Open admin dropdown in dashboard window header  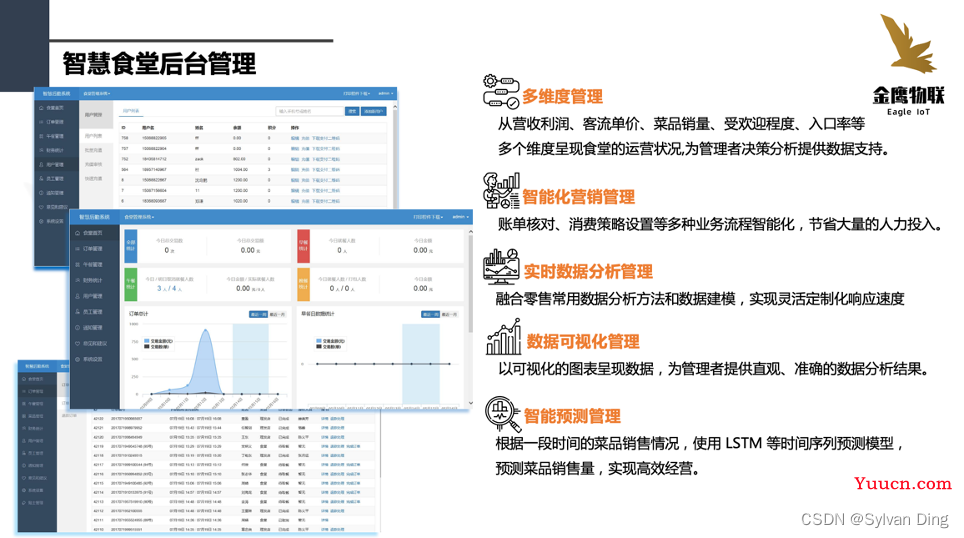461,217
